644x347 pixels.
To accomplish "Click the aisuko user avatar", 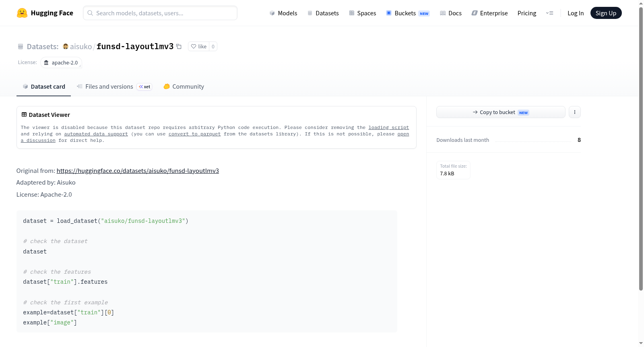I will pyautogui.click(x=66, y=46).
